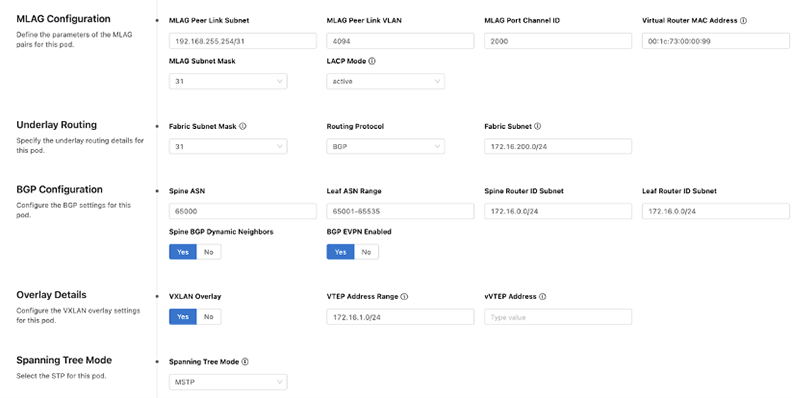This screenshot has height=398, width=792.
Task: Select No for VXLAN Overlay
Action: pyautogui.click(x=209, y=317)
